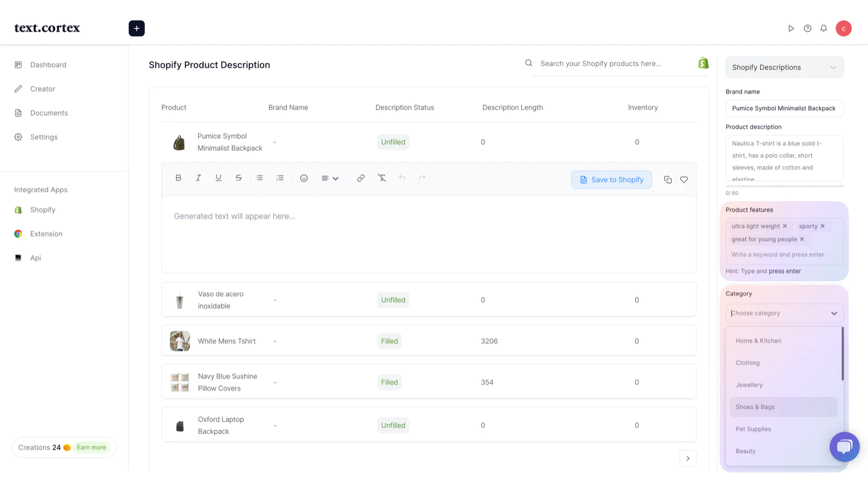
Task: Click the Earn more link
Action: point(91,448)
